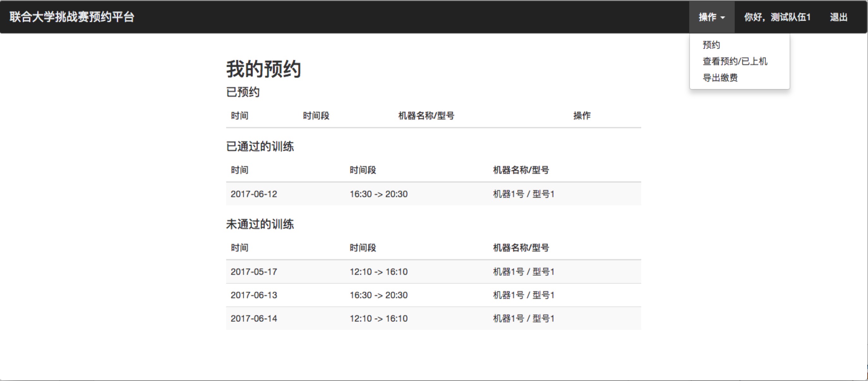This screenshot has width=868, height=381.
Task: Click 机器名称/型号 header in 未通过的训练 table
Action: (521, 248)
